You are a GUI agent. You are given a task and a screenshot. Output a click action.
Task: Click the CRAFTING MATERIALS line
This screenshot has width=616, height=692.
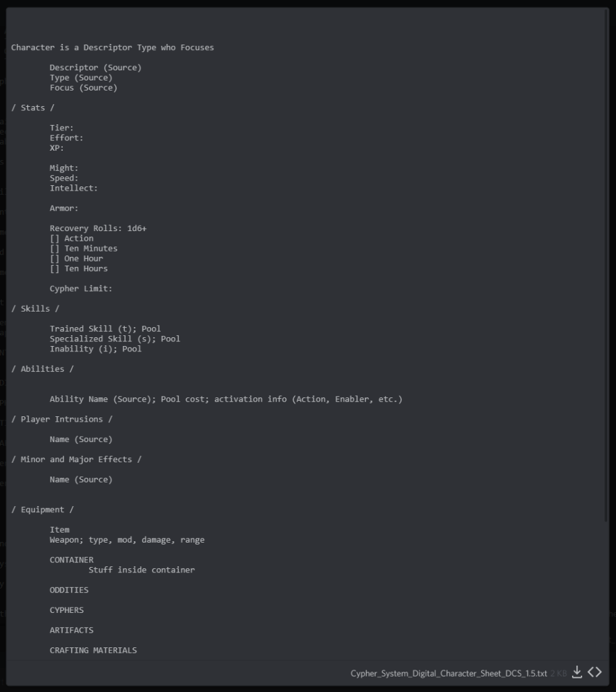pyautogui.click(x=93, y=650)
